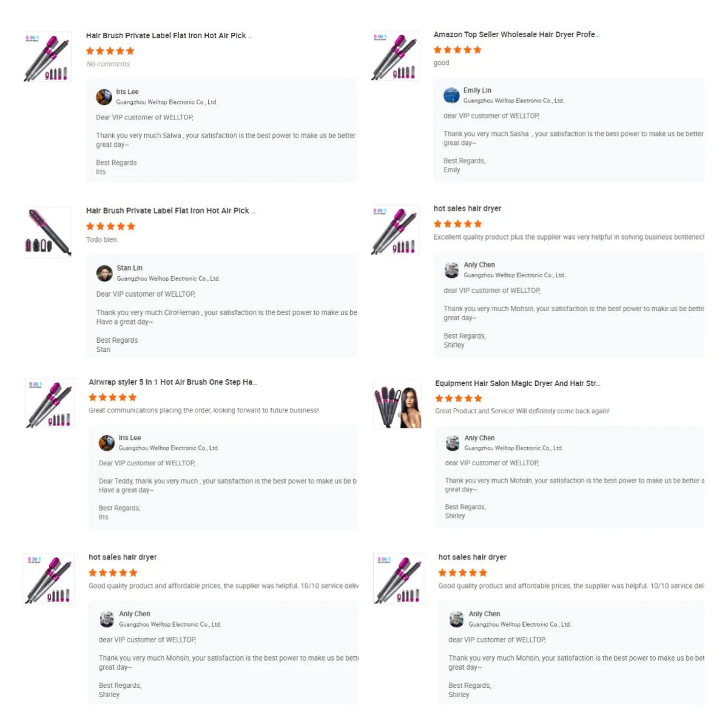Open the "Airwrap styler 5 in 1" product link
This screenshot has width=728, height=728.
pyautogui.click(x=172, y=382)
